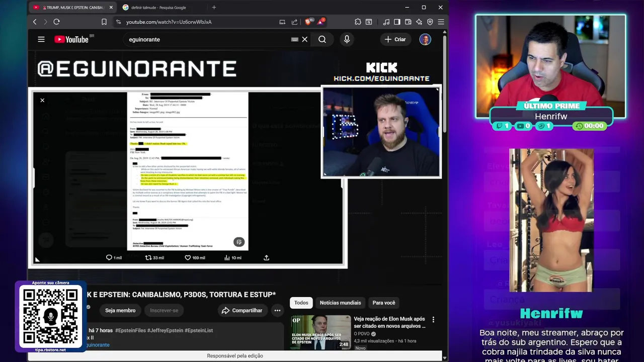Click the Seja membro button
644x362 pixels.
(120, 310)
